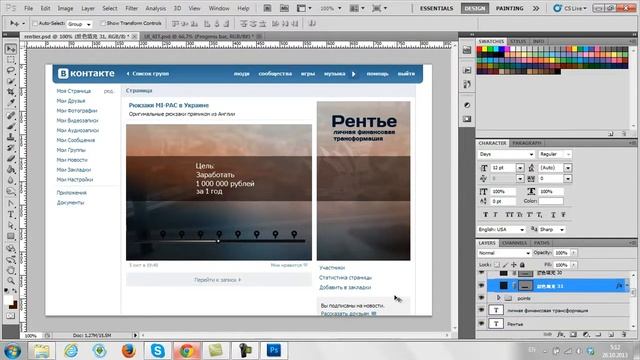Open the font size dropdown arrow

(x=520, y=168)
